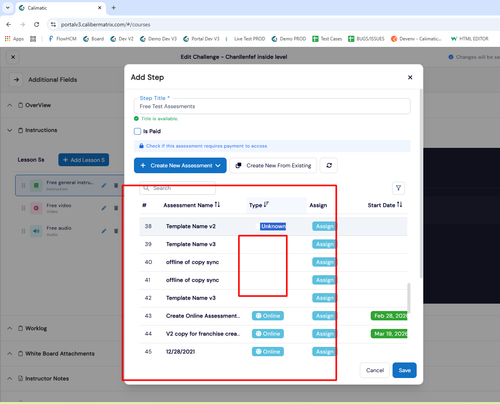The height and width of the screenshot is (404, 500).
Task: Expand the White Board Attachments section
Action: [x=10, y=354]
